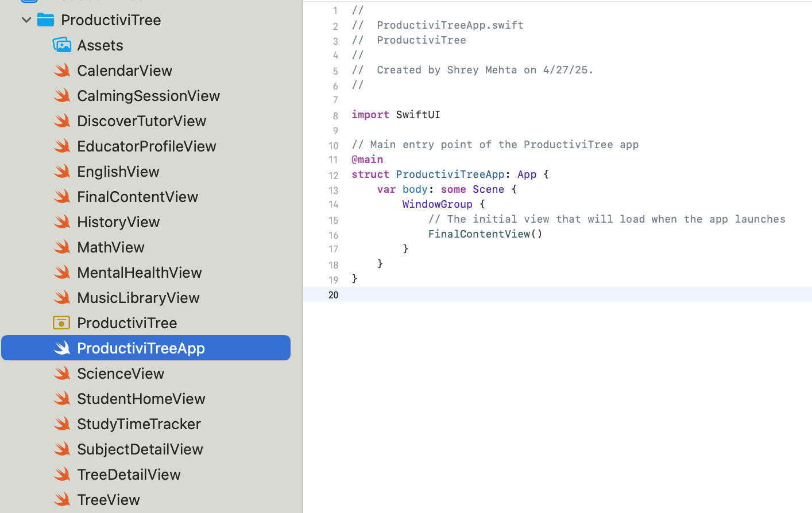Click the EducatorProfileView Swift icon
The image size is (812, 513).
[62, 146]
